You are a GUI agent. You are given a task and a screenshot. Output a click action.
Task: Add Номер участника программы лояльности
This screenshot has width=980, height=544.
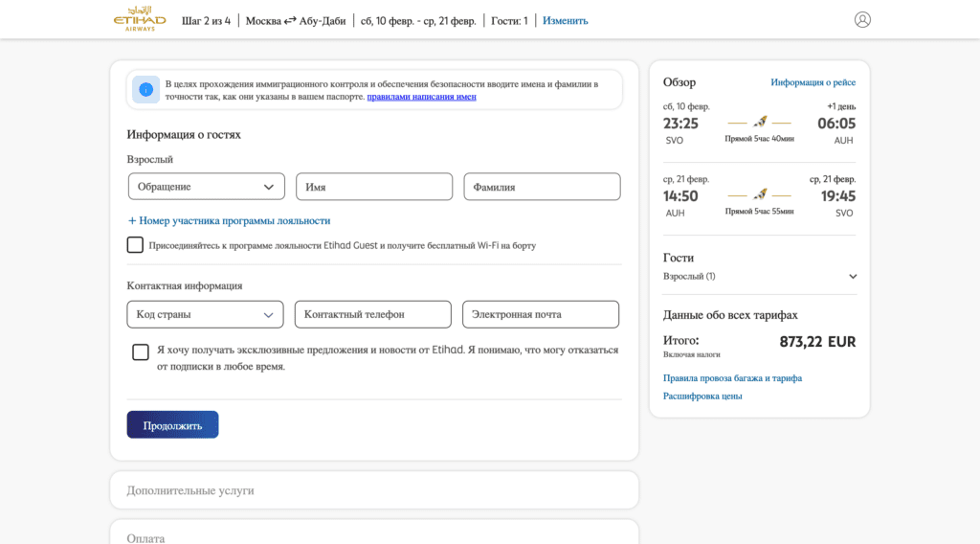click(x=229, y=220)
